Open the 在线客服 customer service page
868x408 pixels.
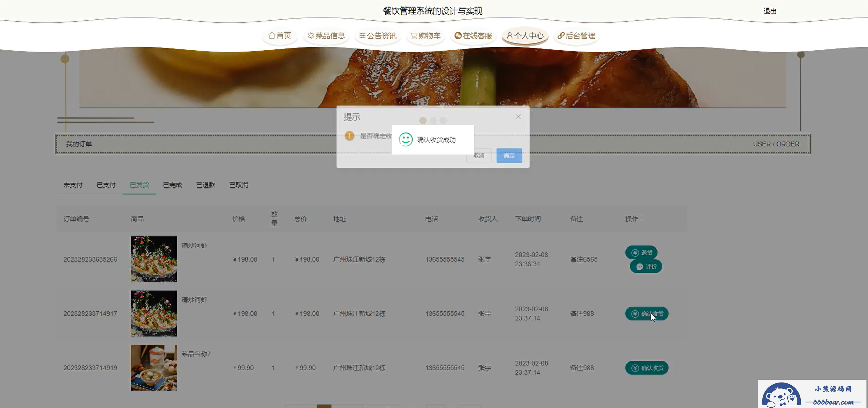pos(473,36)
